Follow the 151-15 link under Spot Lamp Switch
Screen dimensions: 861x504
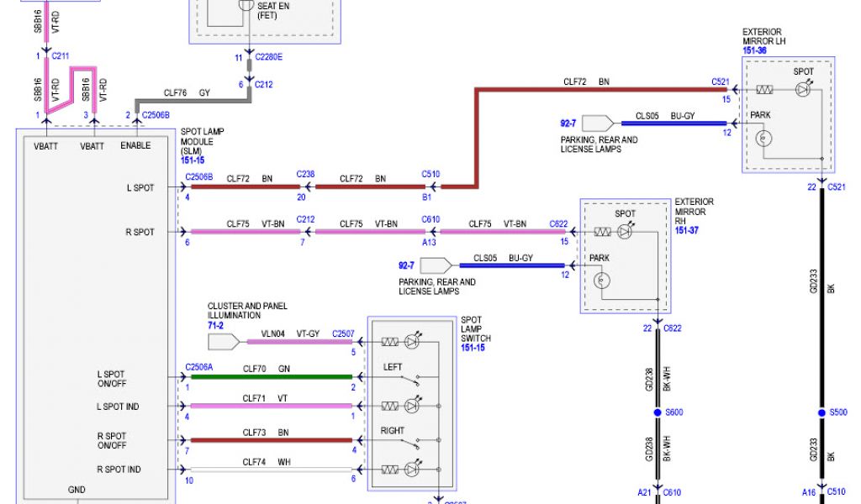coord(473,347)
